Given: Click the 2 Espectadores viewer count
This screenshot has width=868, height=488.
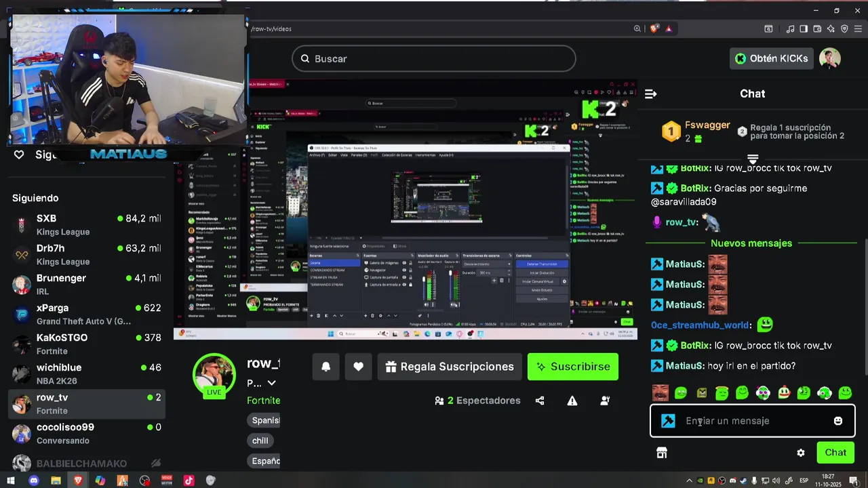Looking at the screenshot, I should tap(477, 401).
